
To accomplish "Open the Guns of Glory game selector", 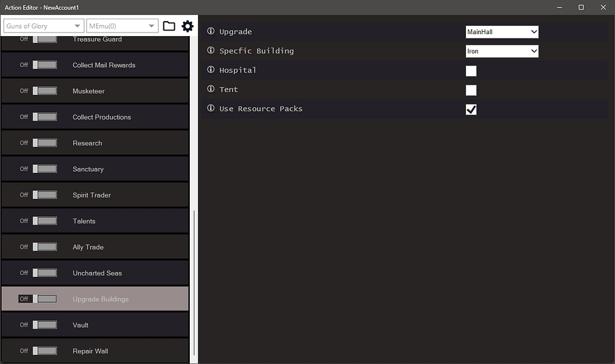I will coord(43,26).
